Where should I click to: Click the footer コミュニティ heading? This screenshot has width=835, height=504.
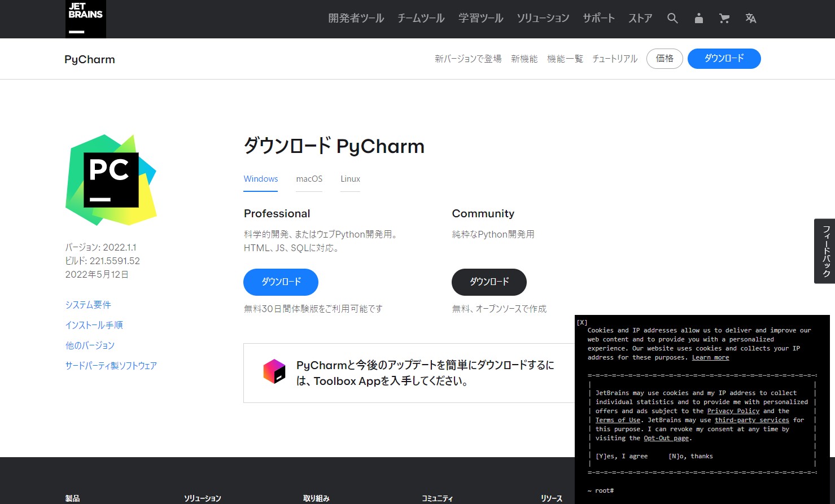point(438,498)
